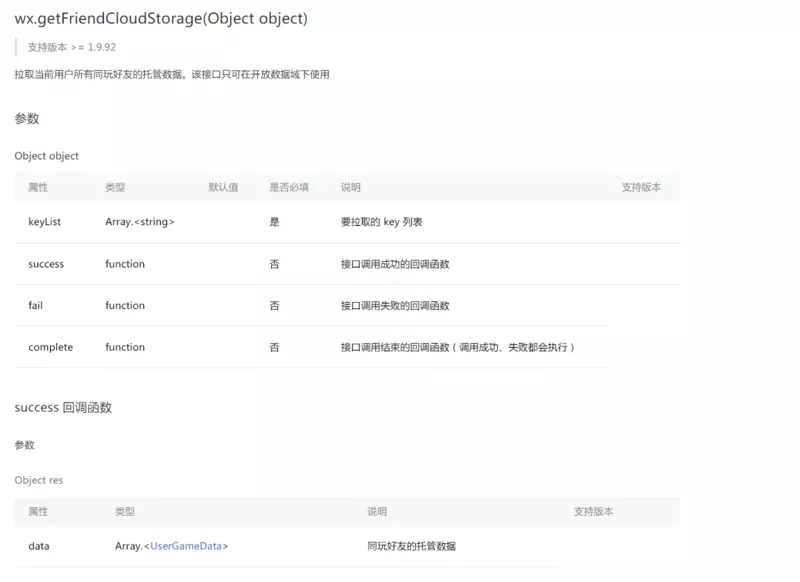Screen dimensions: 800x582
Task: Select the 'success 回调函数' heading
Action: 63,408
